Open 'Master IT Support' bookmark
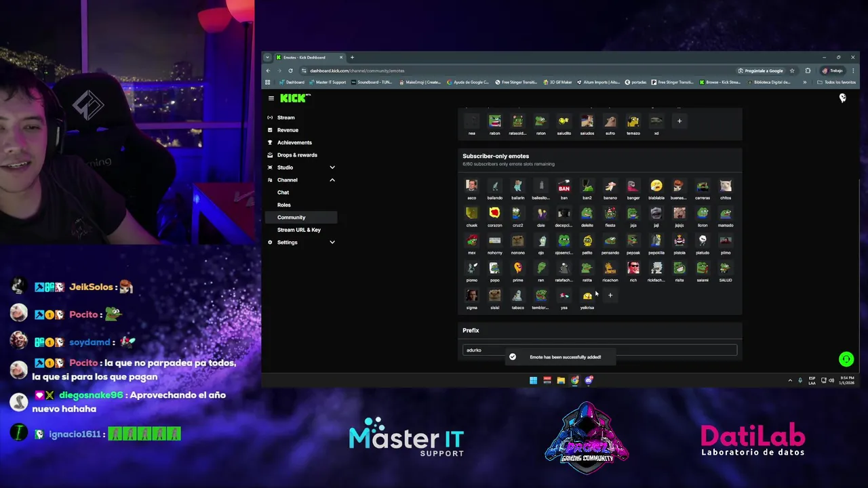868x488 pixels. tap(328, 82)
